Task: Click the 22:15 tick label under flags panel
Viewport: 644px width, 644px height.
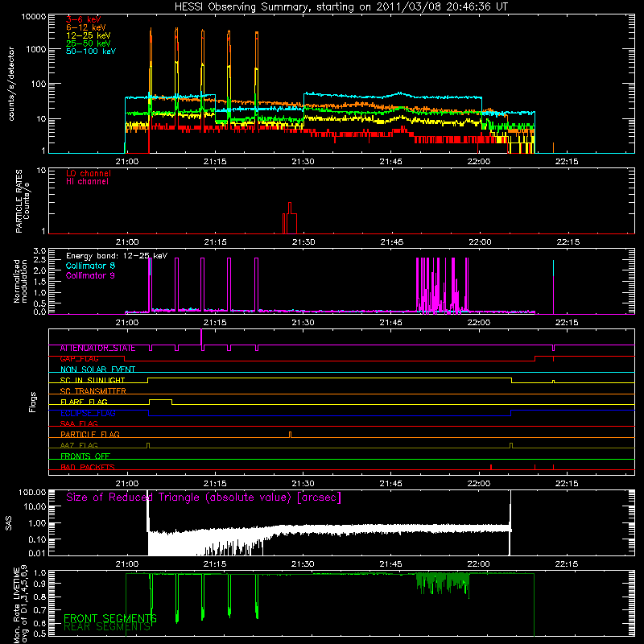Action: [x=568, y=484]
